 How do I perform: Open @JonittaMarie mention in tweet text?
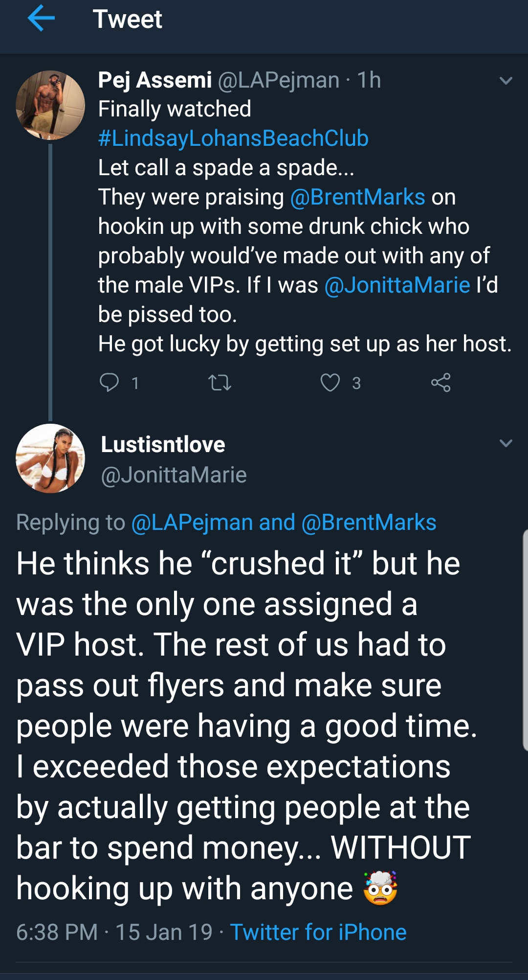397,285
